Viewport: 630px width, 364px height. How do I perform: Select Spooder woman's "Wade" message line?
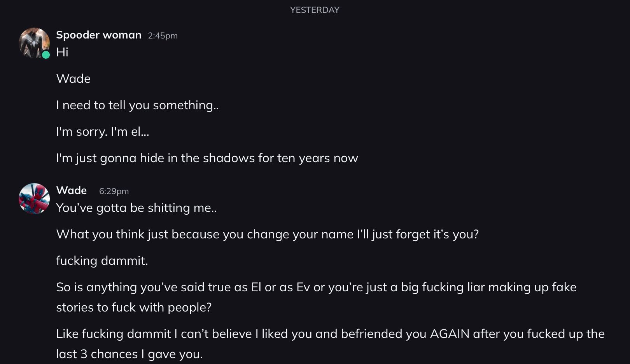tap(73, 79)
